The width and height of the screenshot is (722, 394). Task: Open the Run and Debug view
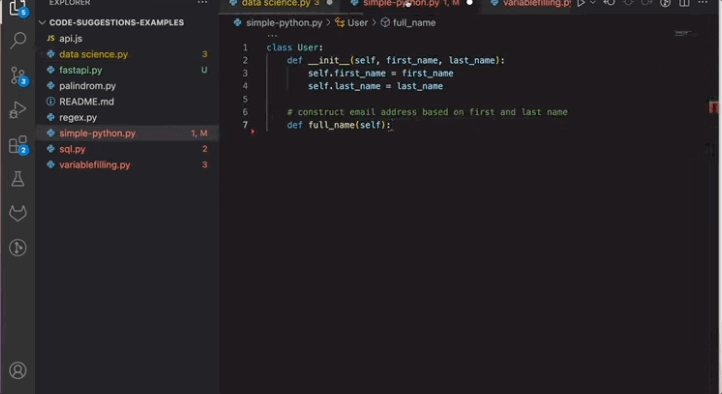pyautogui.click(x=17, y=110)
